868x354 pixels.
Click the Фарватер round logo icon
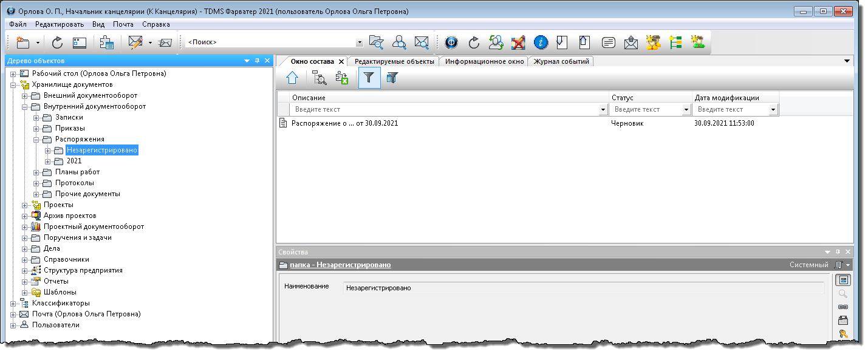click(451, 43)
